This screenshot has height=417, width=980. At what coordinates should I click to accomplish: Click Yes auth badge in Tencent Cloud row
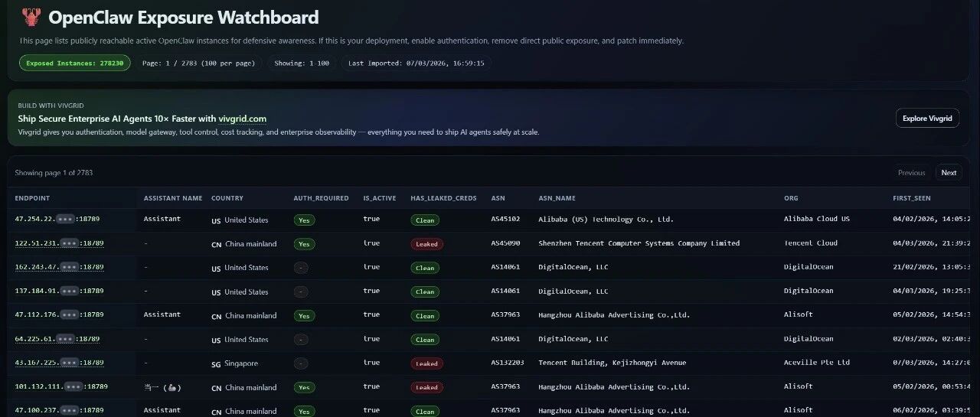coord(304,244)
